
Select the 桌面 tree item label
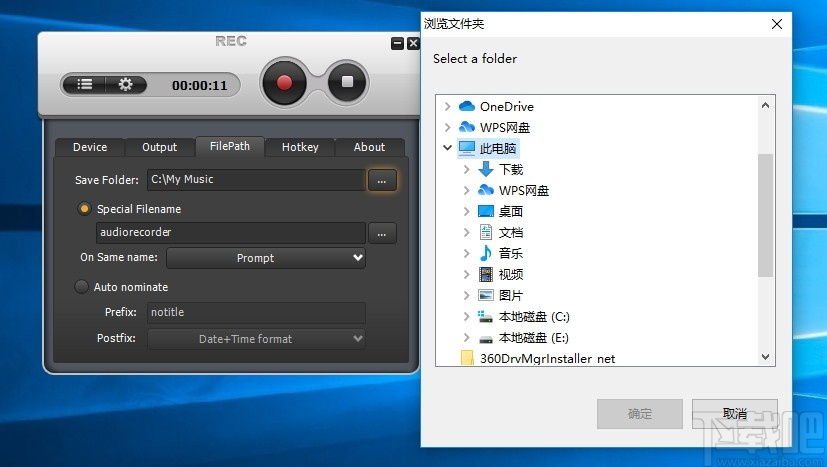coord(511,212)
